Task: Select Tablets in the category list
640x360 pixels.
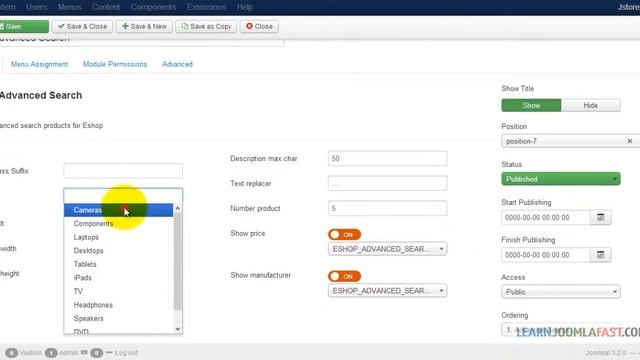Action: pos(118,264)
